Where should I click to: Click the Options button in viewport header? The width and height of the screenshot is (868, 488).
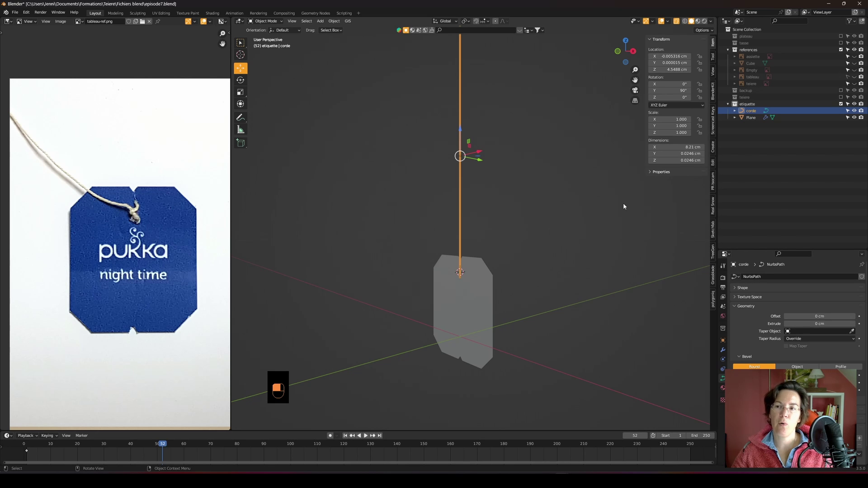pyautogui.click(x=704, y=30)
